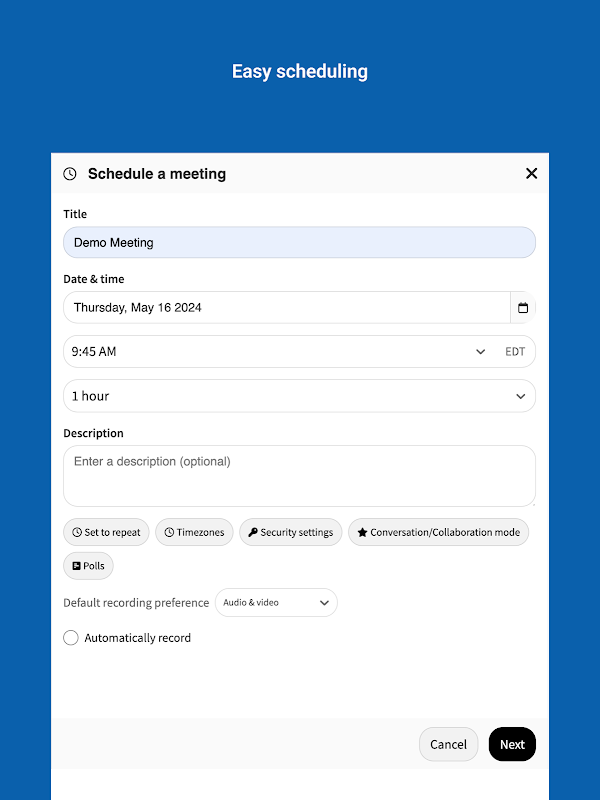Viewport: 600px width, 800px height.
Task: Click the star icon in Conversation/Collaboration mode
Action: [x=362, y=533]
